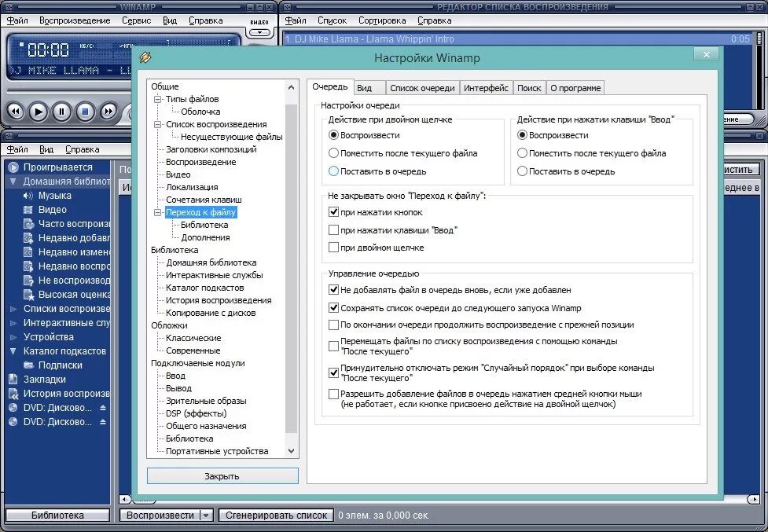Screen dimensions: 768x532
Task: Open Сервис menu in Winamp window
Action: coord(136,20)
